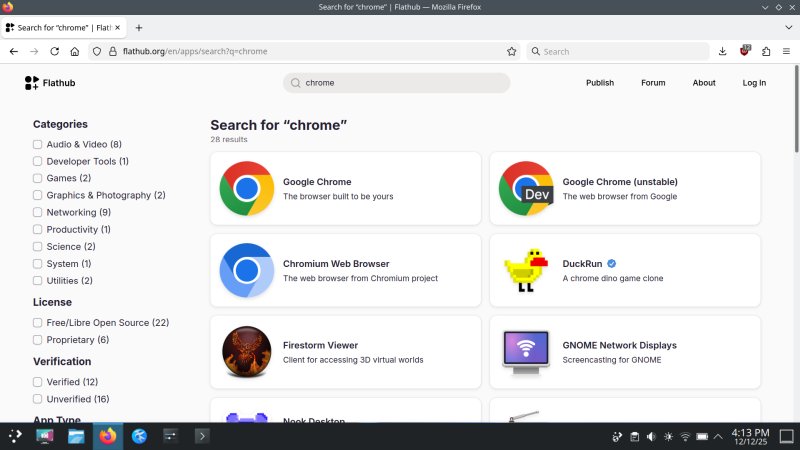Screen dimensions: 800x450
Task: Check the System category
Action: point(37,264)
